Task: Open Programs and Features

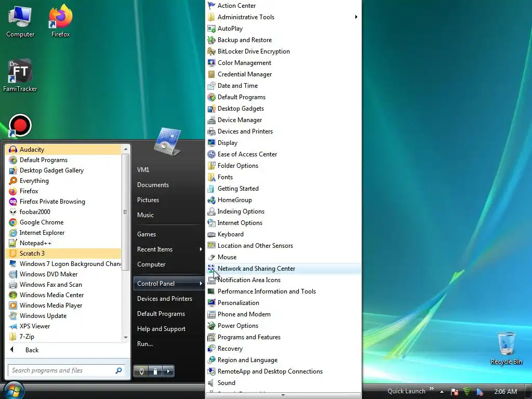Action: (283, 337)
